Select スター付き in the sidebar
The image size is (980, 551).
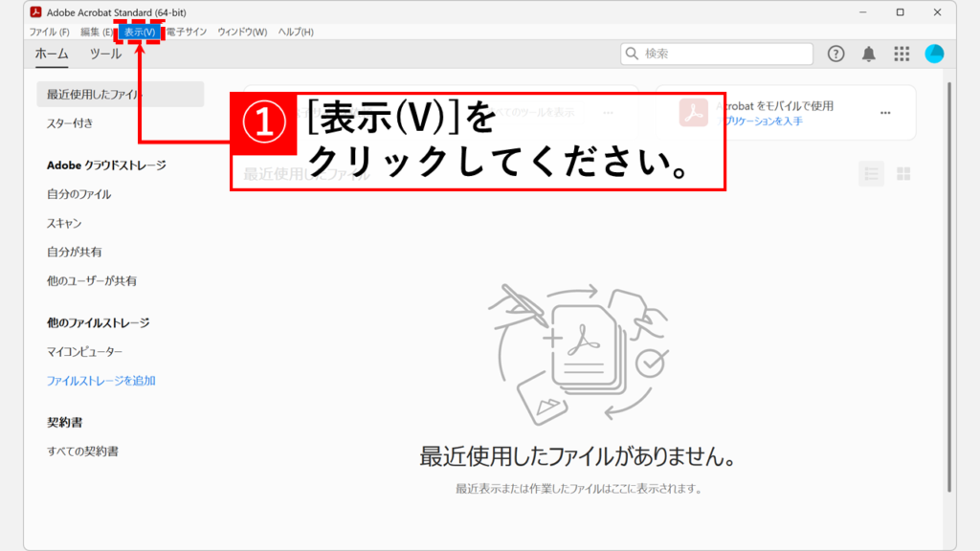[70, 123]
